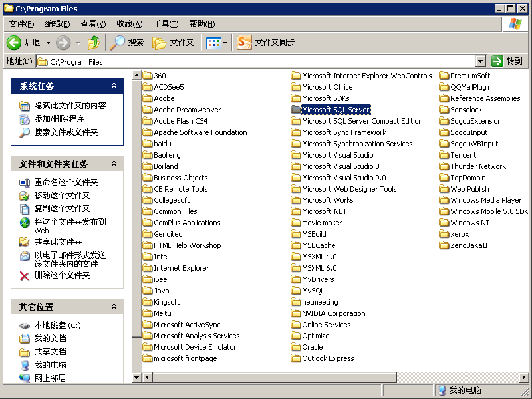Open Views dropdown arrow
Screen dimensions: 532x399
coord(225,43)
